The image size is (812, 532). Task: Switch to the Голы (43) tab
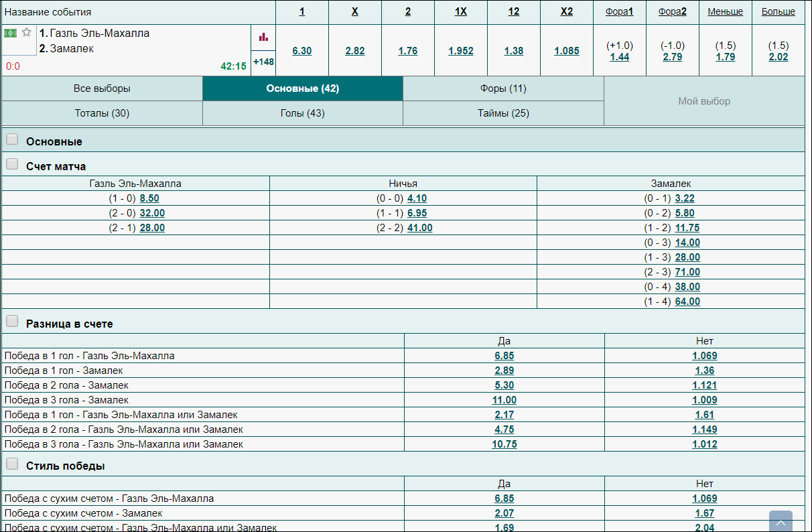coord(303,113)
